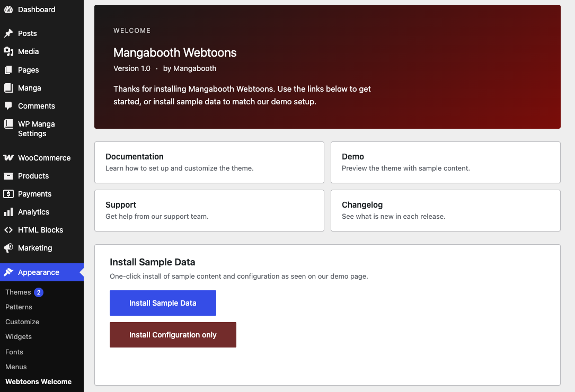
Task: Go to Widgets submenu
Action: 19,336
